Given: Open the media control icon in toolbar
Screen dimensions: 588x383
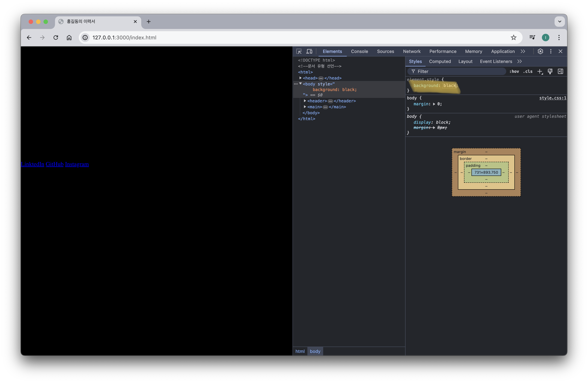Looking at the screenshot, I should pyautogui.click(x=532, y=38).
